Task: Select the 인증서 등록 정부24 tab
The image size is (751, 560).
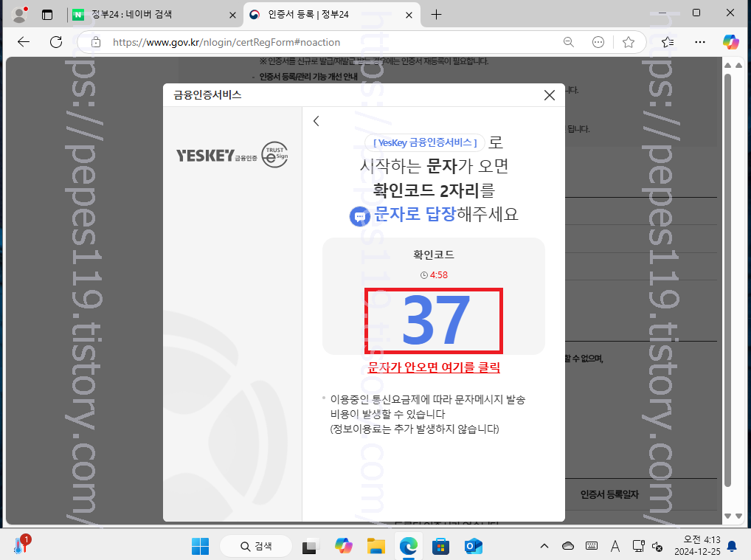Action: (331, 14)
